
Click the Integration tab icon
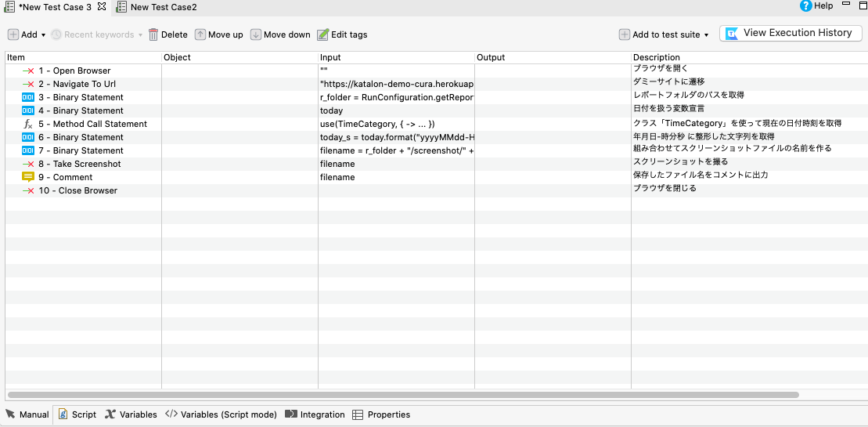coord(290,414)
